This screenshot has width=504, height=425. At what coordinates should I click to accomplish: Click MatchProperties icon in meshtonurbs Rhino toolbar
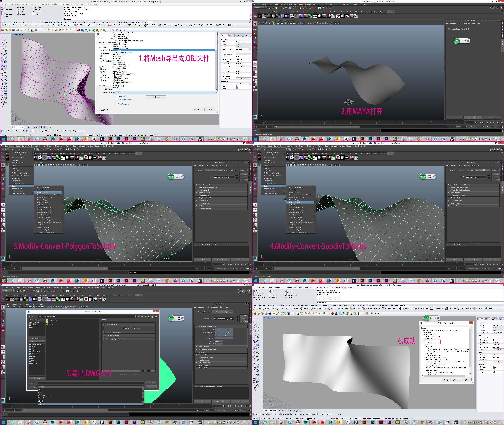(x=159, y=25)
